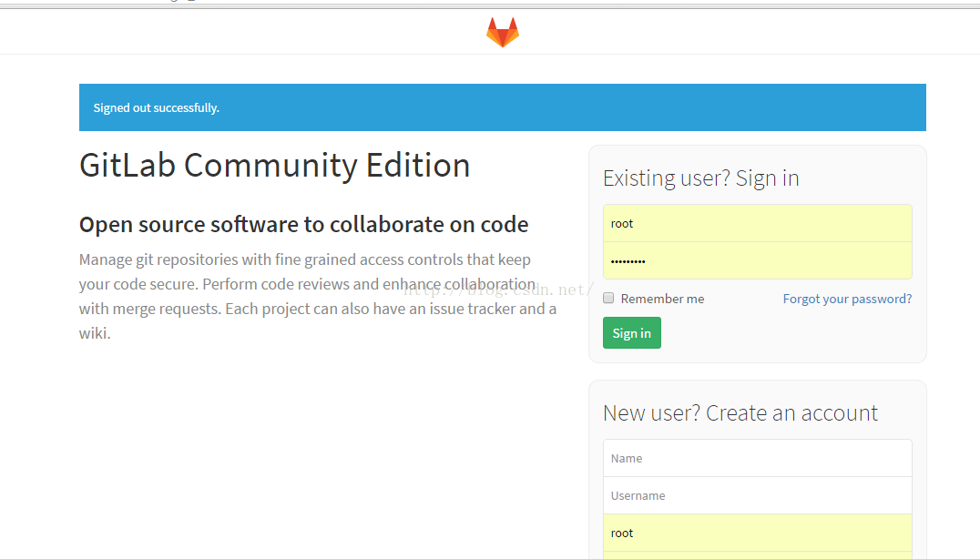This screenshot has height=559, width=980.
Task: Focus the sign-in username field containing root
Action: (x=758, y=223)
